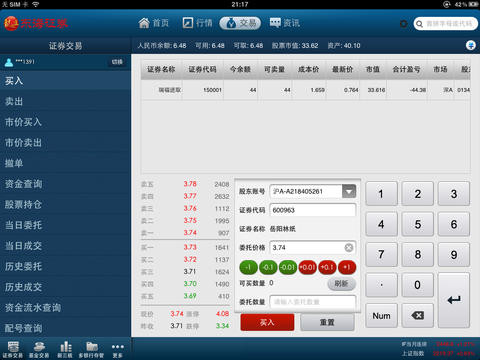Decrease price with green -0.01 button
Image resolution: width=480 pixels, height=361 pixels.
point(288,267)
